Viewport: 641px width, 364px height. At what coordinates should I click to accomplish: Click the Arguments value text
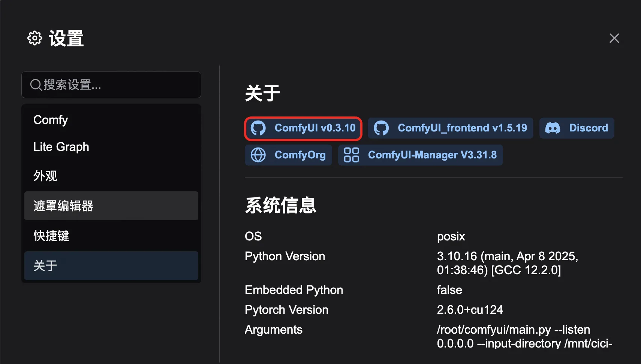pos(525,336)
